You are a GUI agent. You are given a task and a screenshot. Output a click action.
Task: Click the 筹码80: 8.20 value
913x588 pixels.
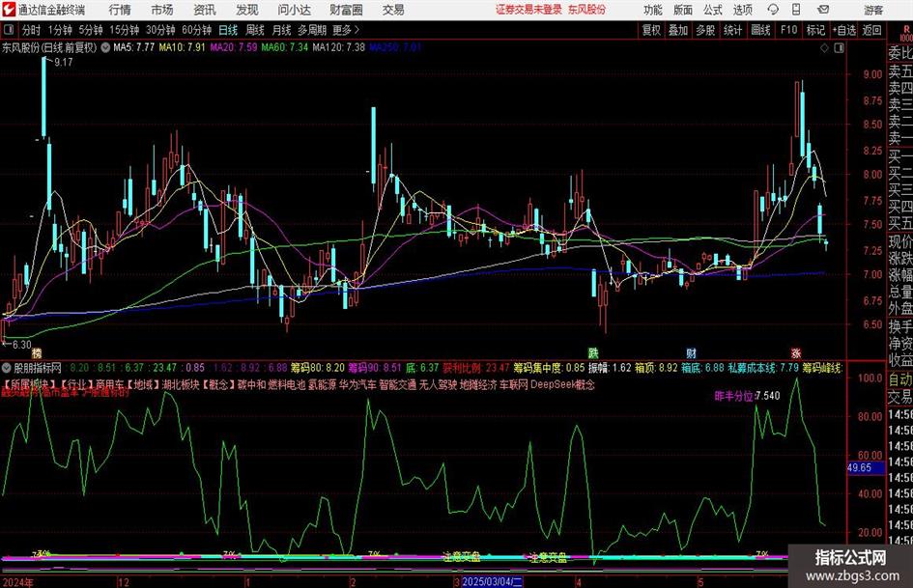317,368
